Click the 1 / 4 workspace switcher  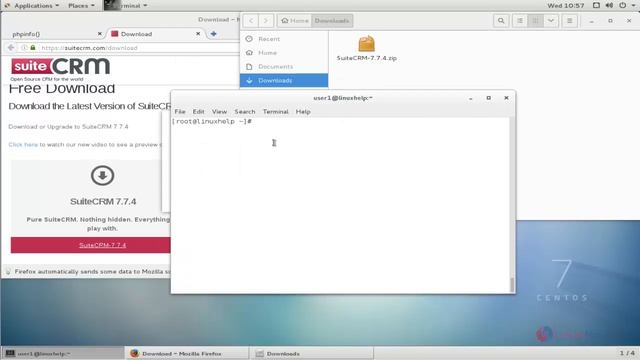click(x=627, y=353)
